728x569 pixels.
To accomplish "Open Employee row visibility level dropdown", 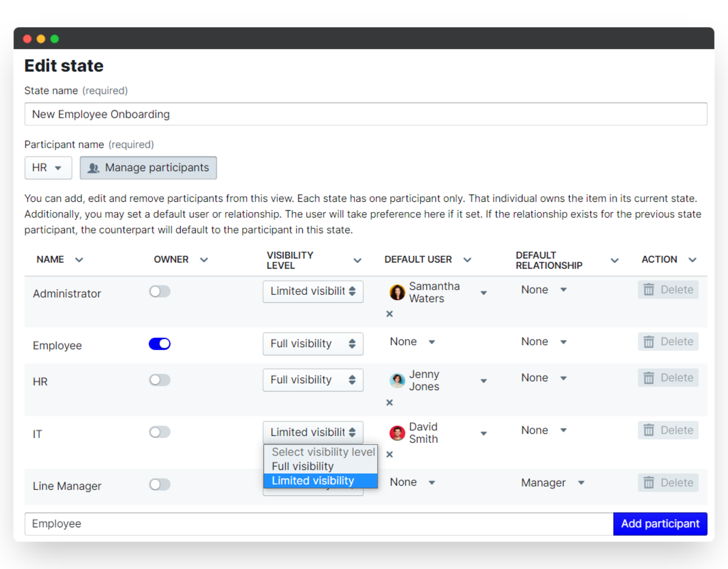I will pos(313,344).
